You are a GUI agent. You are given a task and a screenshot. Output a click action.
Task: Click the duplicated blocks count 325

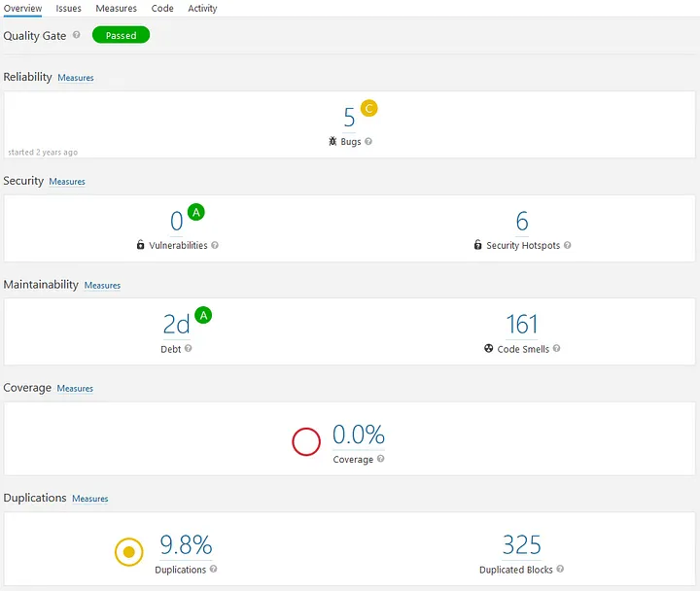pos(522,545)
